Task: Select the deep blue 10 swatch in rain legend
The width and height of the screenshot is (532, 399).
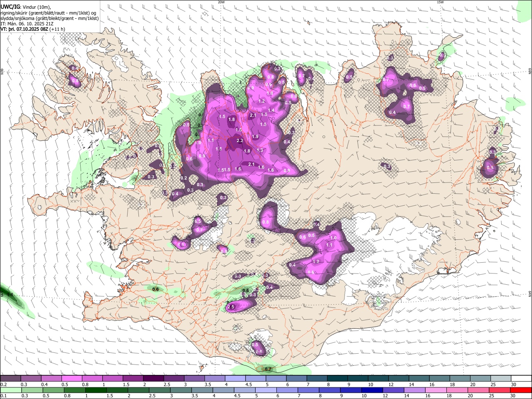Action: (x=372, y=390)
